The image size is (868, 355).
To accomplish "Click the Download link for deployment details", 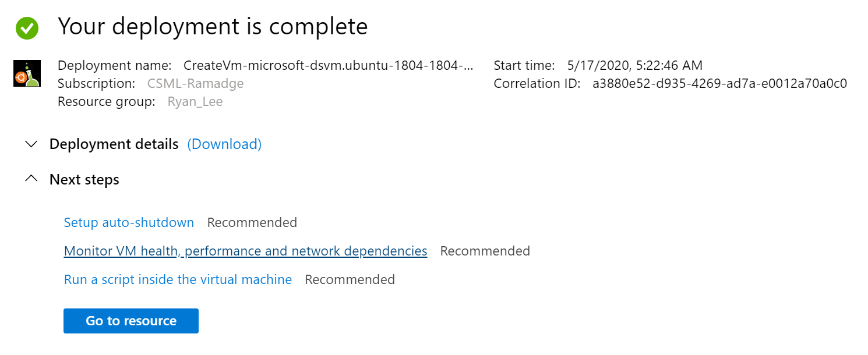I will click(x=224, y=144).
